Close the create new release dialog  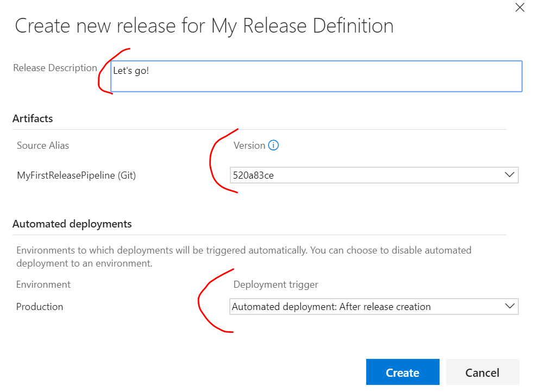519,8
